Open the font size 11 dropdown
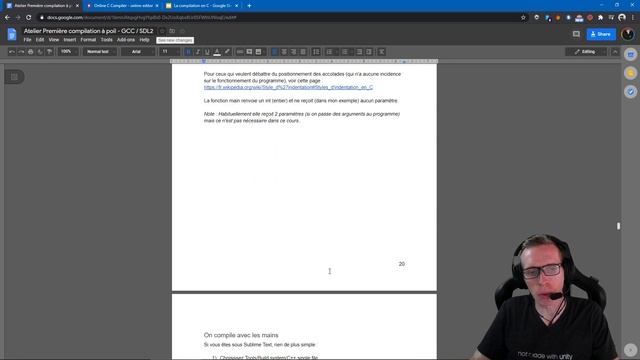 (x=169, y=52)
